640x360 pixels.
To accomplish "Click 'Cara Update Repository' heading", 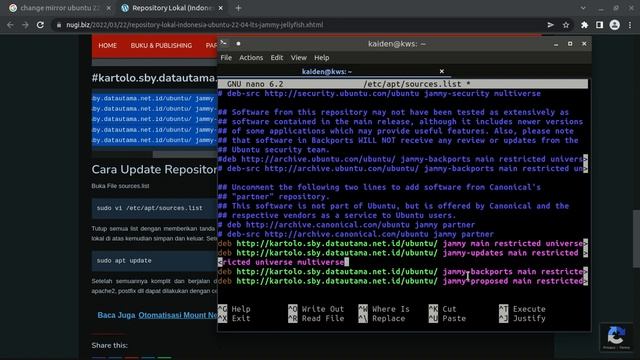I will pos(154,169).
